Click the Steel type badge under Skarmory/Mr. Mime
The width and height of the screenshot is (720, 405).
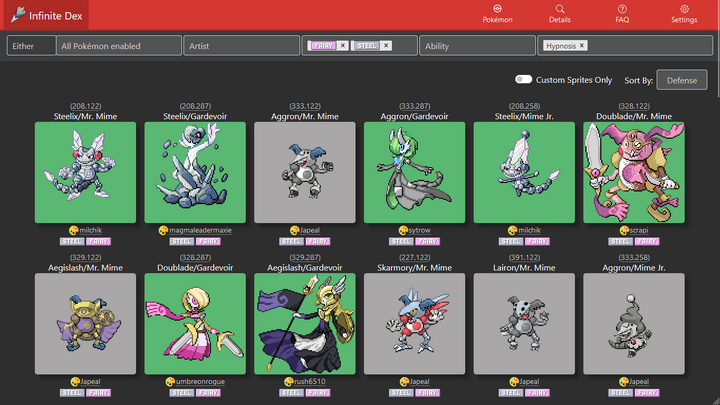401,393
